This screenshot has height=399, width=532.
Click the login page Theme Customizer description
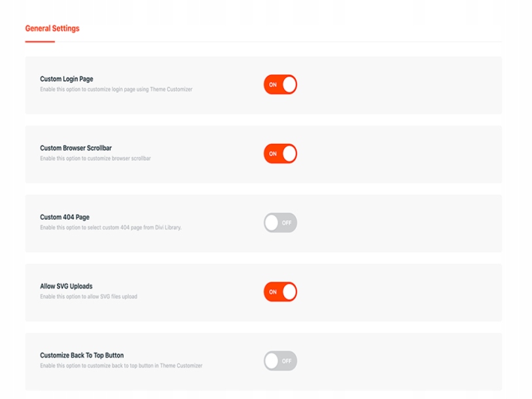116,89
